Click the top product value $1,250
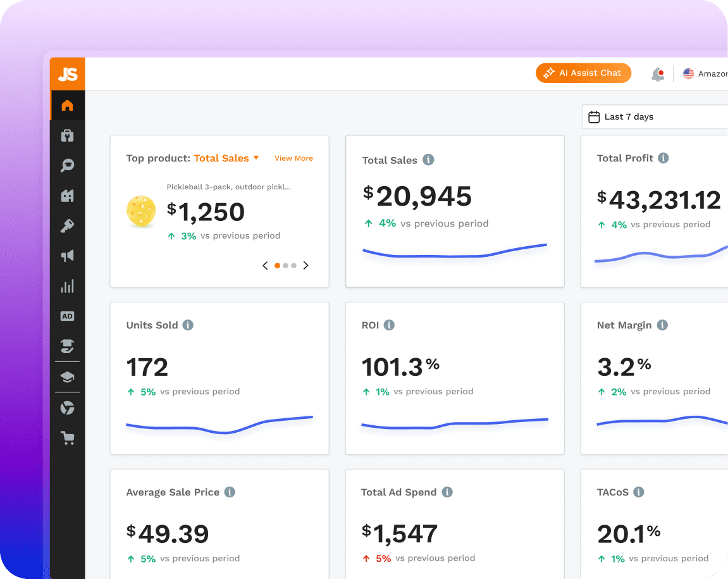 tap(206, 212)
